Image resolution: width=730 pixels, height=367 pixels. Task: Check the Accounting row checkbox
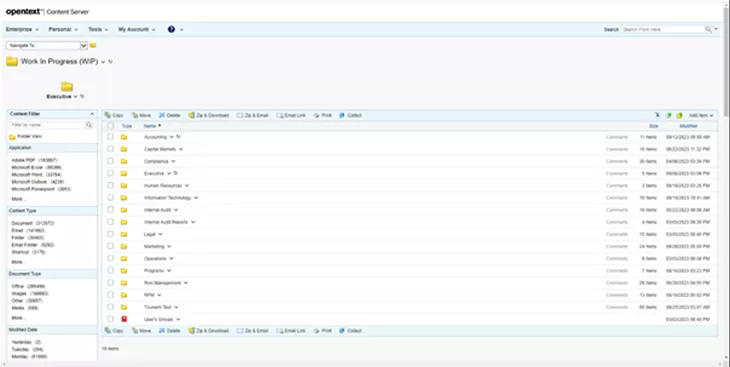click(110, 137)
